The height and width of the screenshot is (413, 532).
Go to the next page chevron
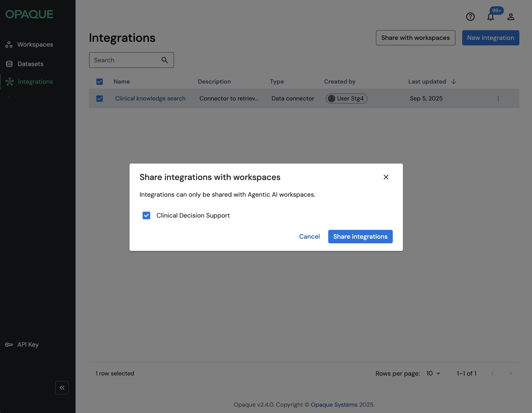click(x=510, y=373)
